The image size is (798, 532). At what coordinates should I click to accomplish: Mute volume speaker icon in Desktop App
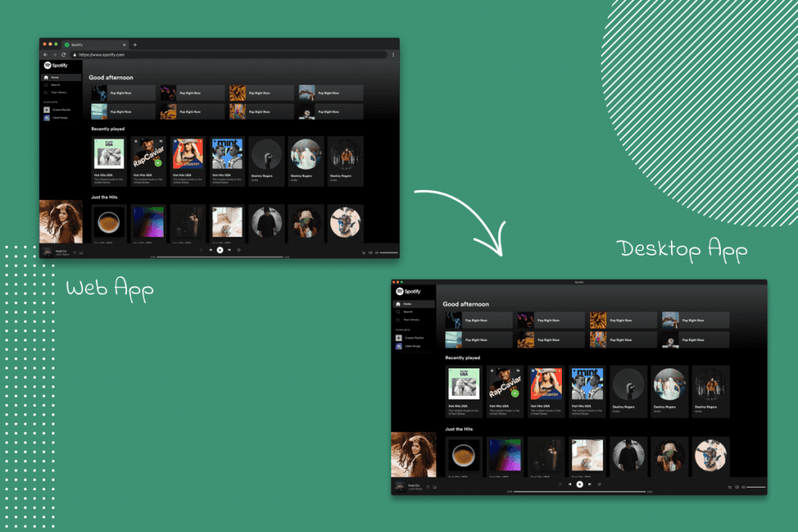[x=743, y=488]
